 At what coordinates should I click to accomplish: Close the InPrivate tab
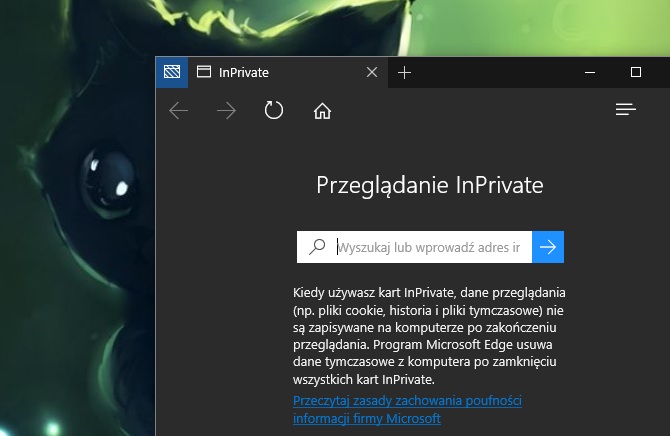(x=372, y=72)
